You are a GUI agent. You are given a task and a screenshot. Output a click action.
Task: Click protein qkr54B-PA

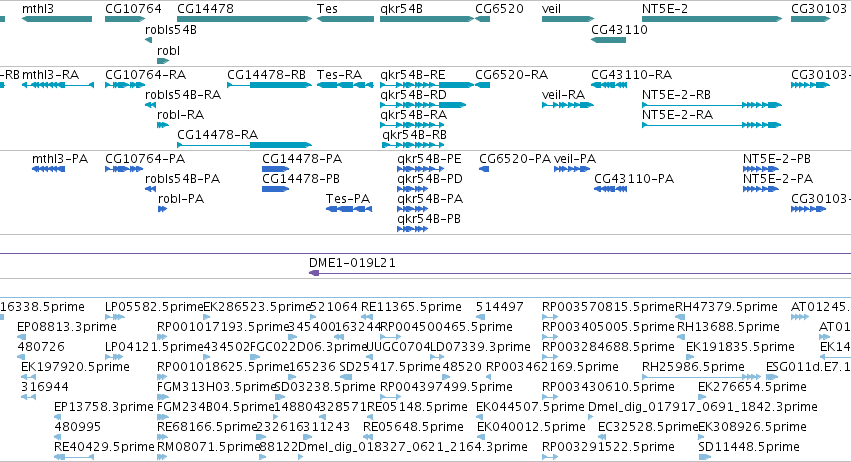pyautogui.click(x=412, y=209)
